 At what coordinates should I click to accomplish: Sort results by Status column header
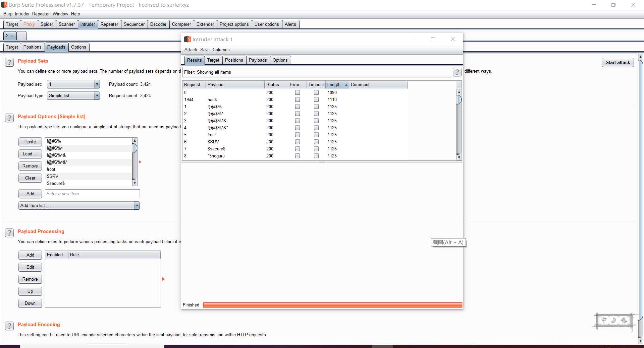pyautogui.click(x=276, y=85)
